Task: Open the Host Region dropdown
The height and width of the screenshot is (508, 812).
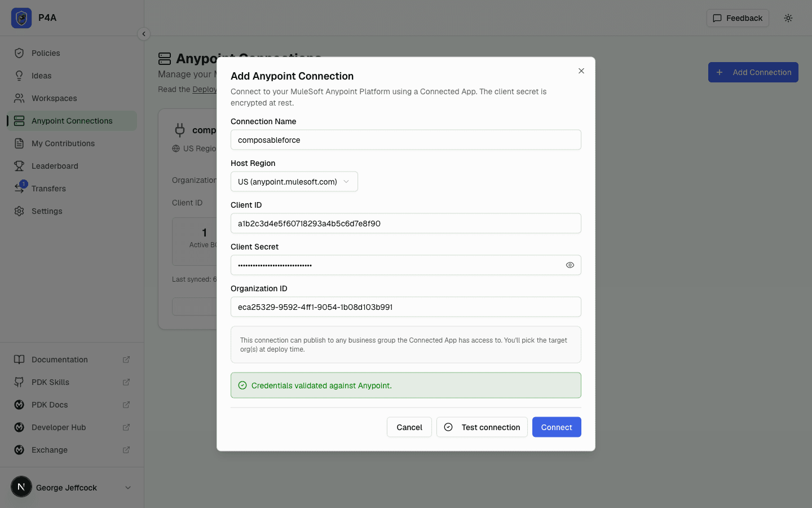Action: click(294, 182)
